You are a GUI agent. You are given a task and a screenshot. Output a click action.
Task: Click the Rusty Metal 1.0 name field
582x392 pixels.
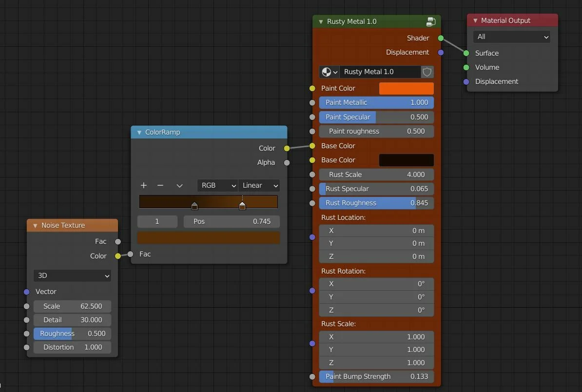(380, 72)
